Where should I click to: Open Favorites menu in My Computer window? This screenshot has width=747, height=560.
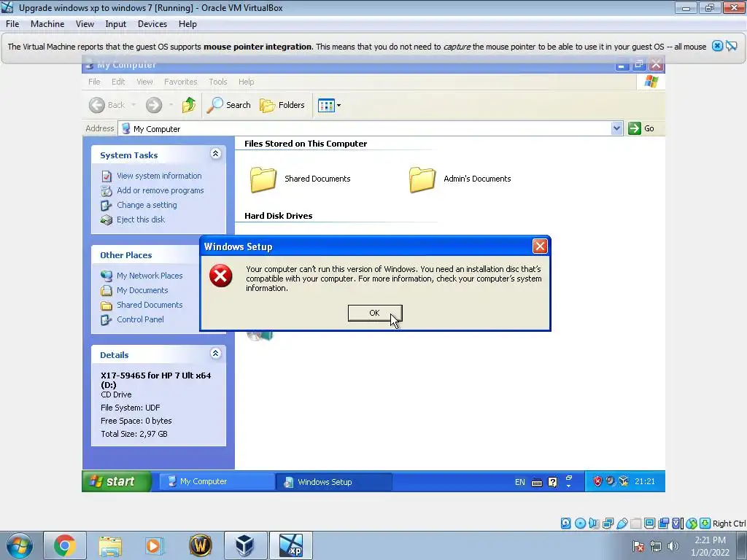(x=181, y=82)
